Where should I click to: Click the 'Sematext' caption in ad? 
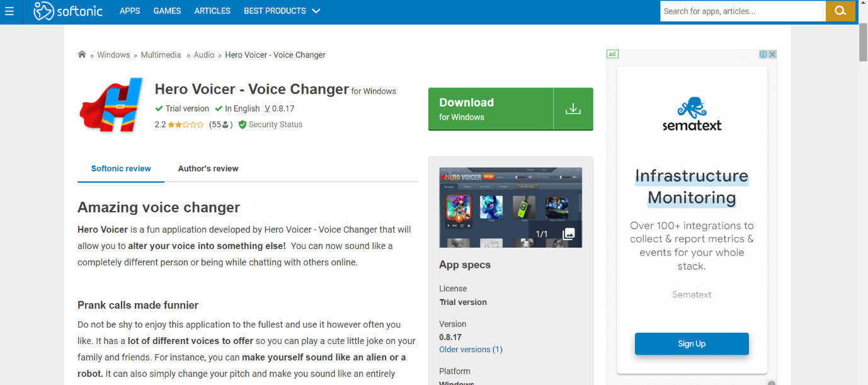coord(692,294)
